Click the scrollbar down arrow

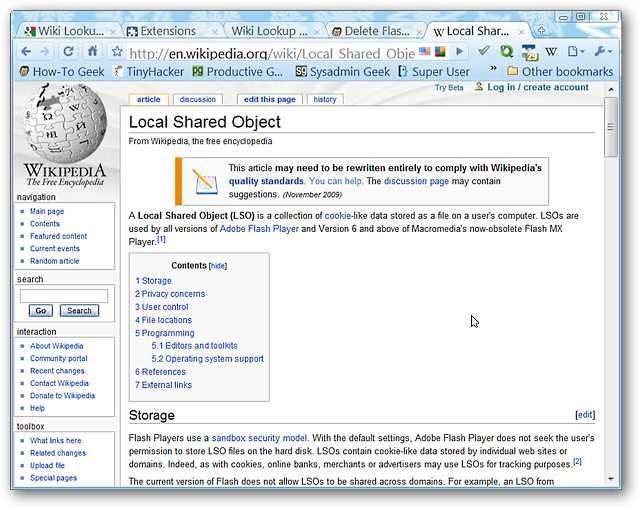[x=611, y=479]
